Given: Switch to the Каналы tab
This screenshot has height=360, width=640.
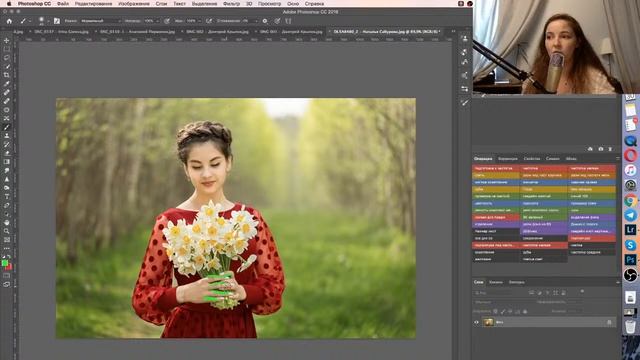Looking at the screenshot, I should click(x=496, y=282).
